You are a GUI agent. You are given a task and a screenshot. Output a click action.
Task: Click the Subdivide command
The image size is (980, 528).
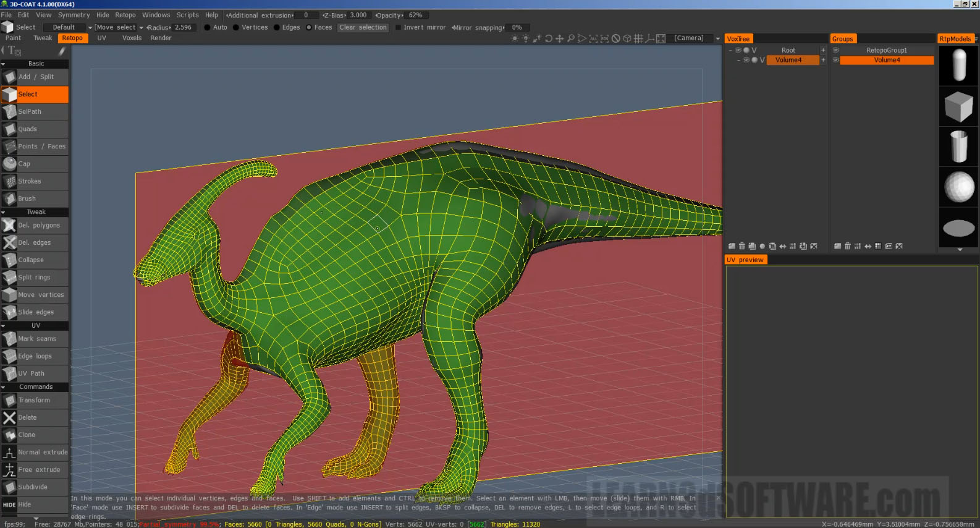click(35, 487)
